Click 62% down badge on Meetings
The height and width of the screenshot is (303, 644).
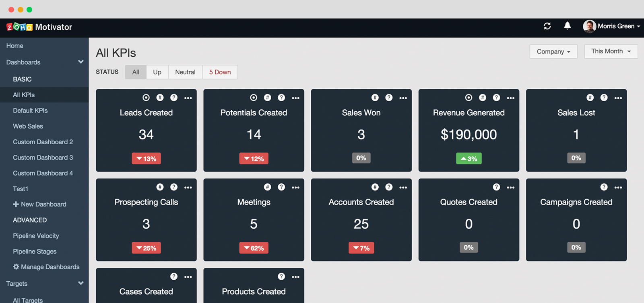[x=254, y=248]
